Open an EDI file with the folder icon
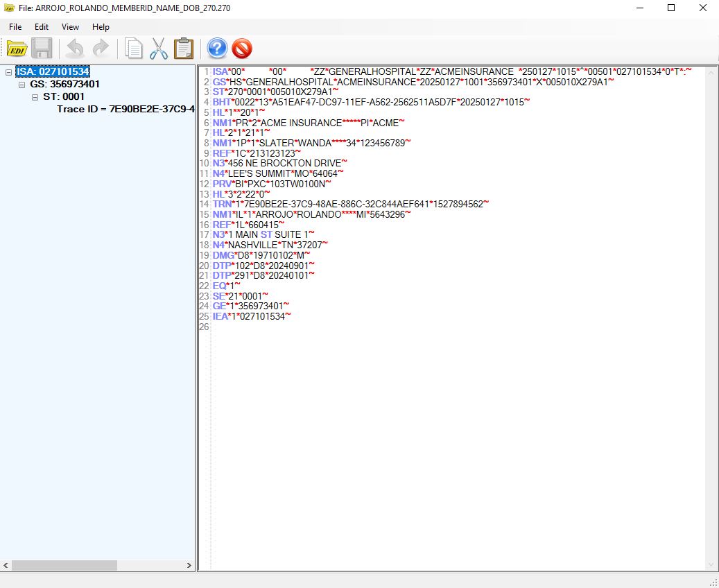The height and width of the screenshot is (588, 719). point(17,48)
